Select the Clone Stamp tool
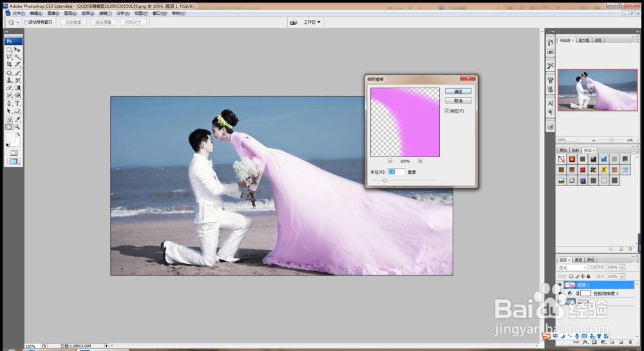Viewport: 644px width, 351px height. [9, 80]
